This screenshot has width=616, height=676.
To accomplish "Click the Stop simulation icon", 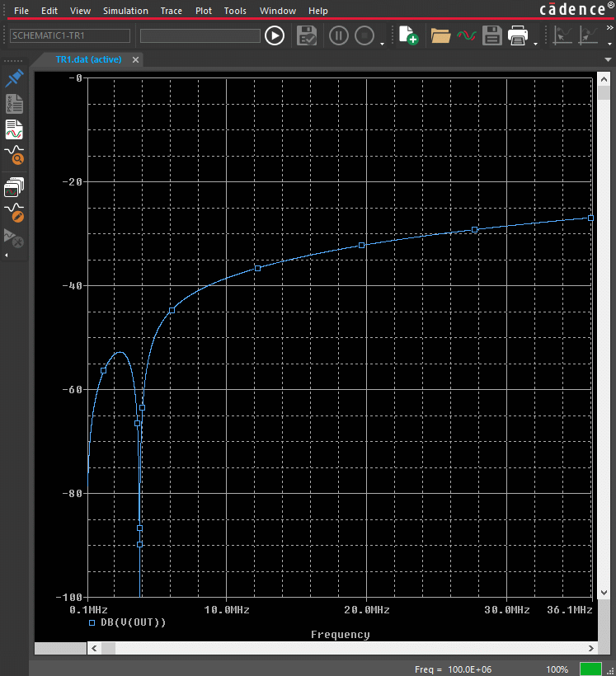I will point(364,35).
